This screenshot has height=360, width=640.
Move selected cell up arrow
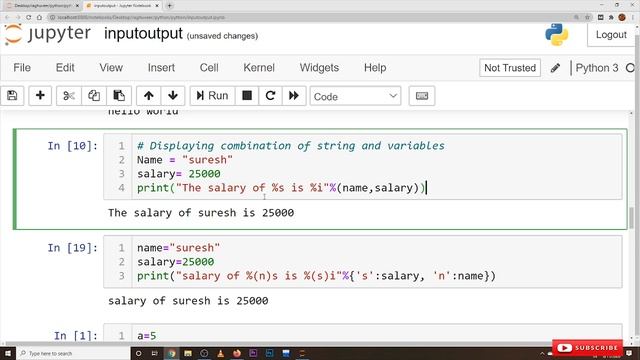149,96
